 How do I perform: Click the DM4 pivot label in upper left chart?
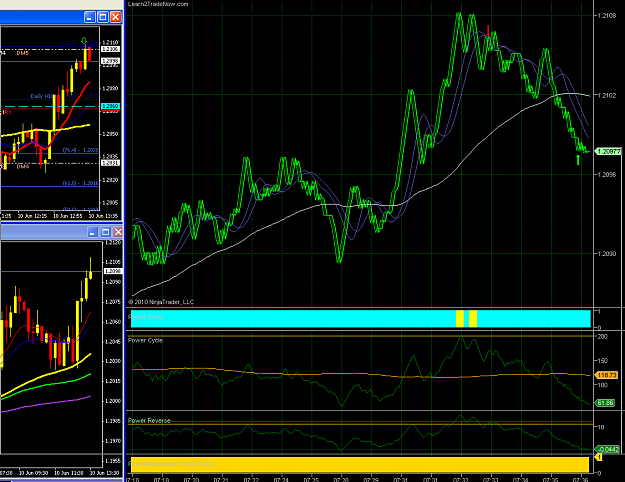pyautogui.click(x=23, y=167)
